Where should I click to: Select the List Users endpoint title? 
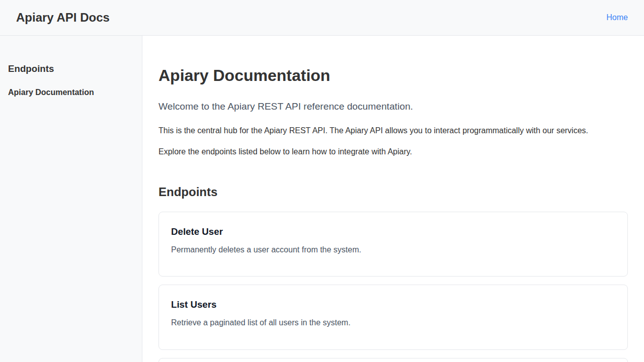click(194, 305)
